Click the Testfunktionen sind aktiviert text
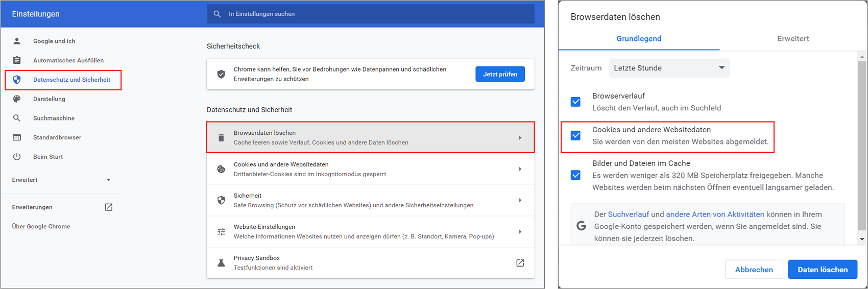This screenshot has width=868, height=289. pyautogui.click(x=273, y=268)
